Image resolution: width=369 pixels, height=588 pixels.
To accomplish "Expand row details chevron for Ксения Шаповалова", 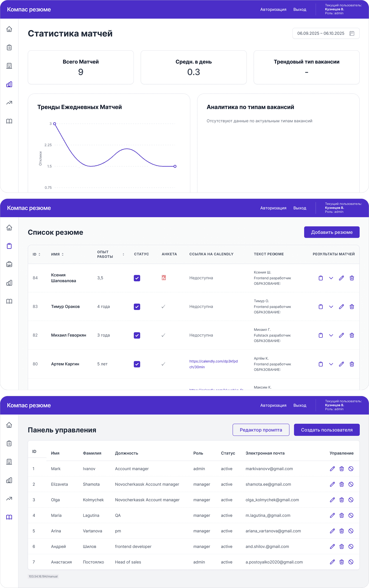I will [x=331, y=278].
